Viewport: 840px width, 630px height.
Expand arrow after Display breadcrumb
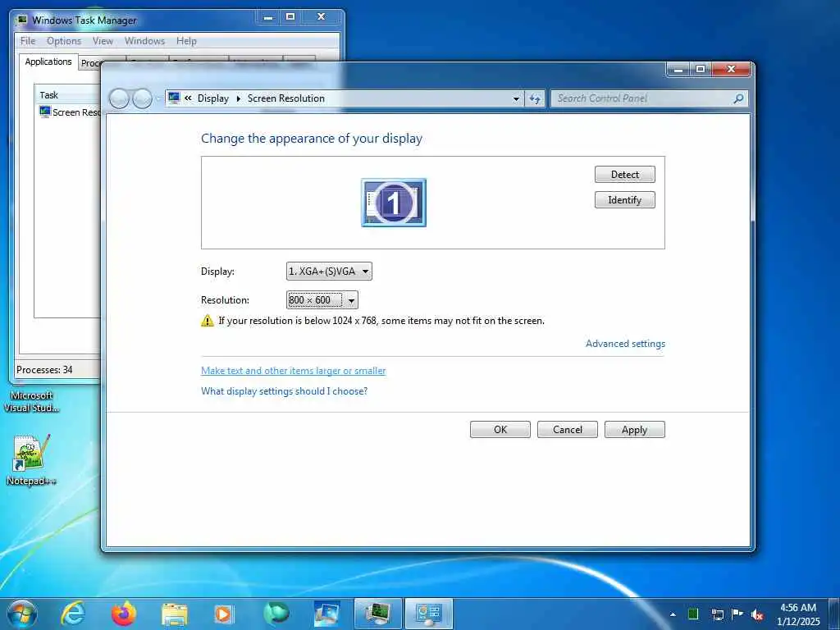click(239, 98)
